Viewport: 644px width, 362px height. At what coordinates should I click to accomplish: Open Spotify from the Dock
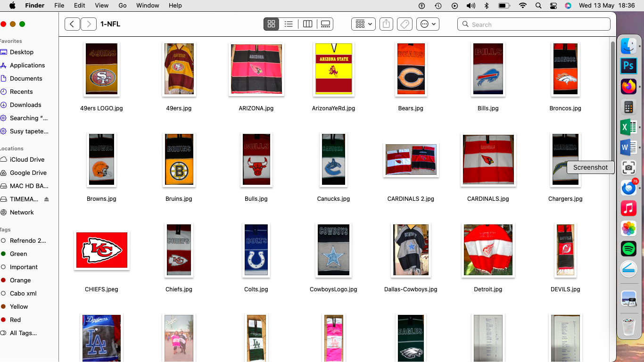point(628,248)
